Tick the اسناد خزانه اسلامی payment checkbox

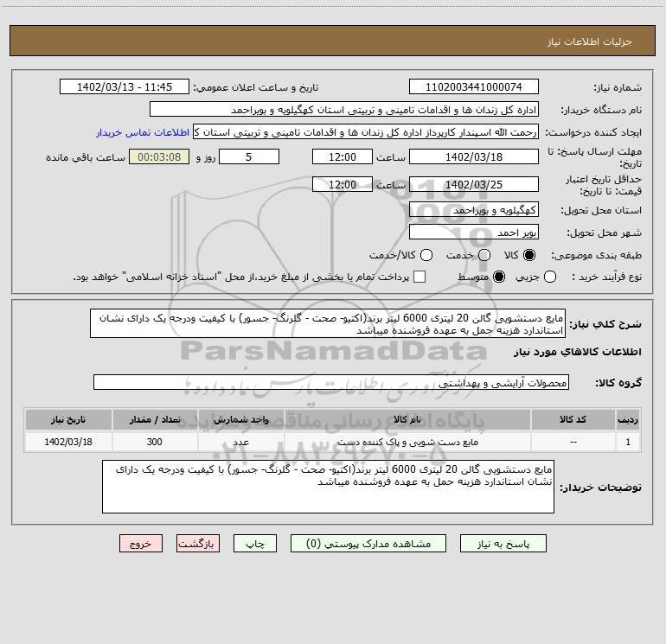click(x=419, y=277)
